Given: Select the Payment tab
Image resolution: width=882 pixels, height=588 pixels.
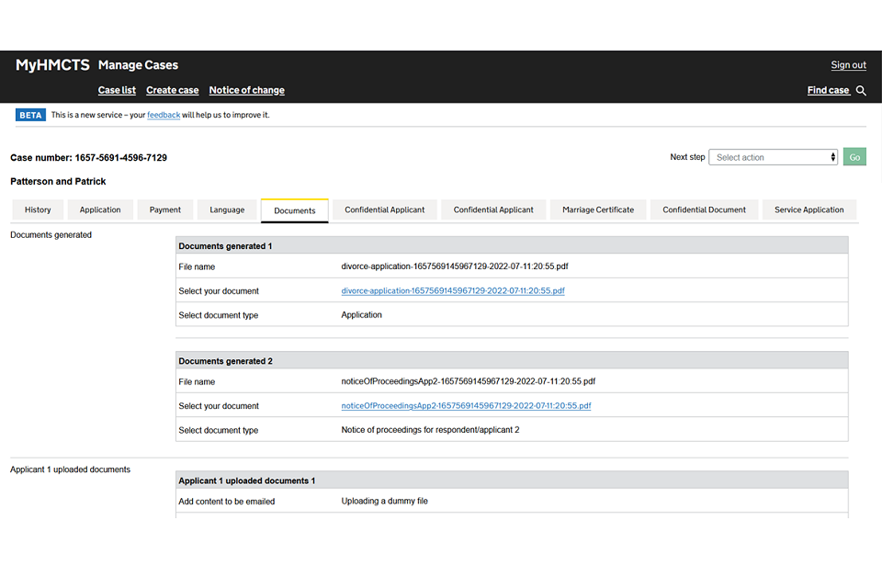Looking at the screenshot, I should point(165,210).
